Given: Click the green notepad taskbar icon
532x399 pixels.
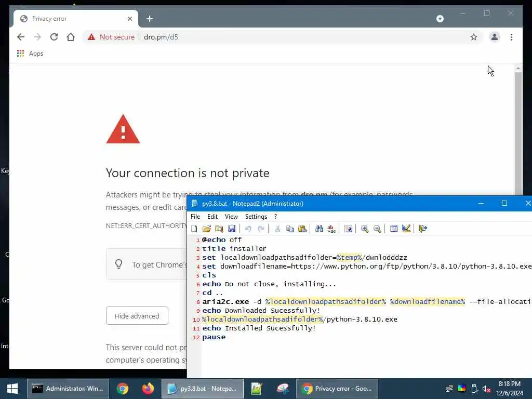Looking at the screenshot, I should [257, 389].
